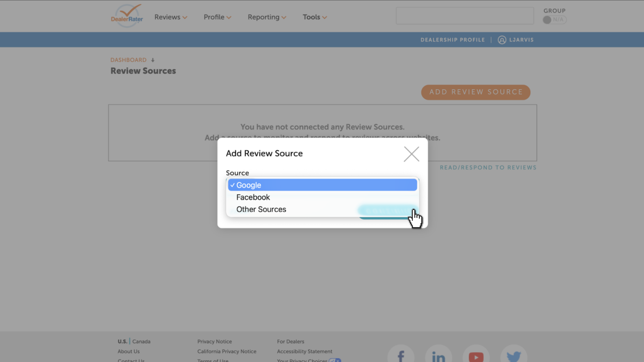Toggle the GROUP N/A switch
Image resolution: width=644 pixels, height=362 pixels.
click(x=554, y=20)
